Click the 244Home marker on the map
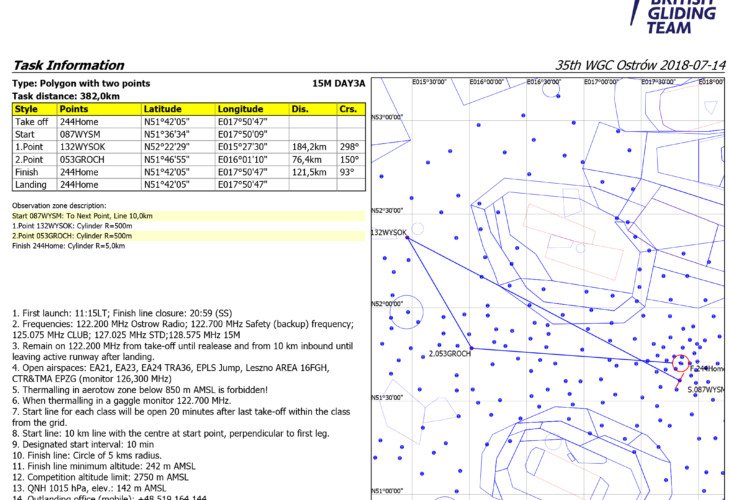 [707, 368]
